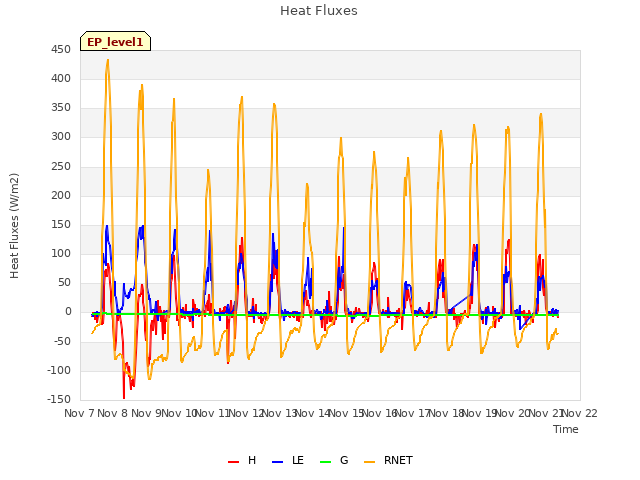The image size is (640, 480).
Task: Click the 250 y-axis tick label
Action: click(x=61, y=167)
